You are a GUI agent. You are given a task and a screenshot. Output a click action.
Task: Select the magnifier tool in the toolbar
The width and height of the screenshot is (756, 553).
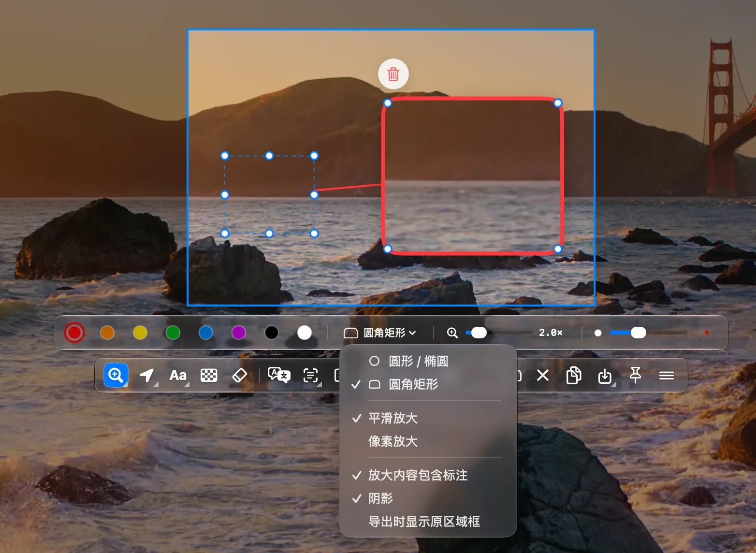pos(116,375)
